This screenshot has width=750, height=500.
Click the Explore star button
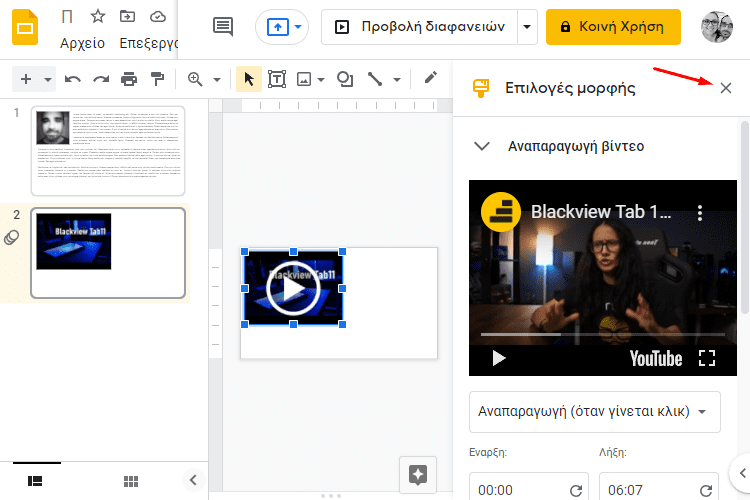tap(418, 475)
